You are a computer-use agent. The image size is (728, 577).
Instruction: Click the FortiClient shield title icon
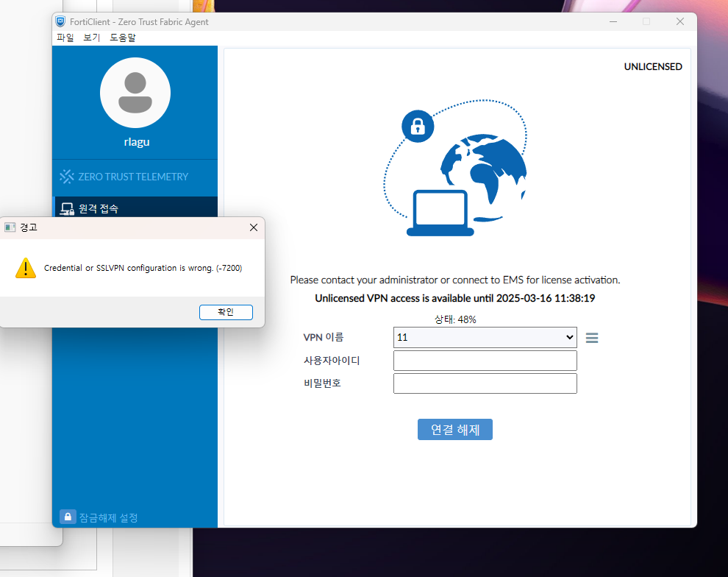pos(60,21)
